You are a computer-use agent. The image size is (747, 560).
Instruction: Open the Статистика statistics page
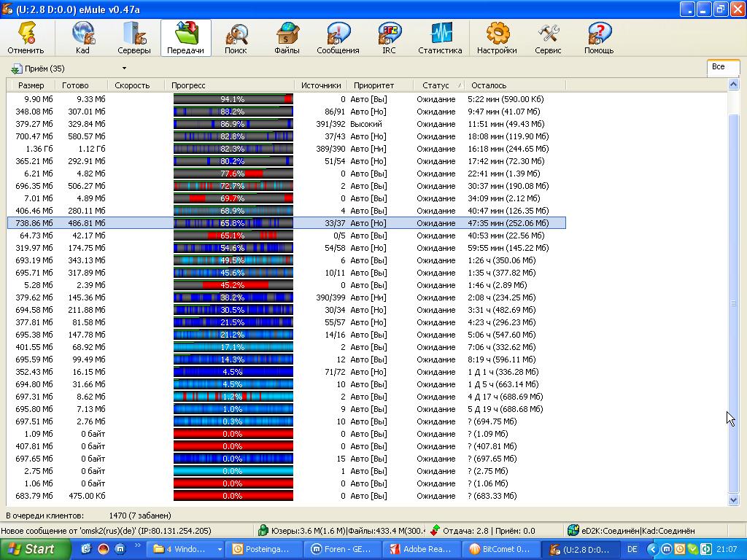point(440,38)
